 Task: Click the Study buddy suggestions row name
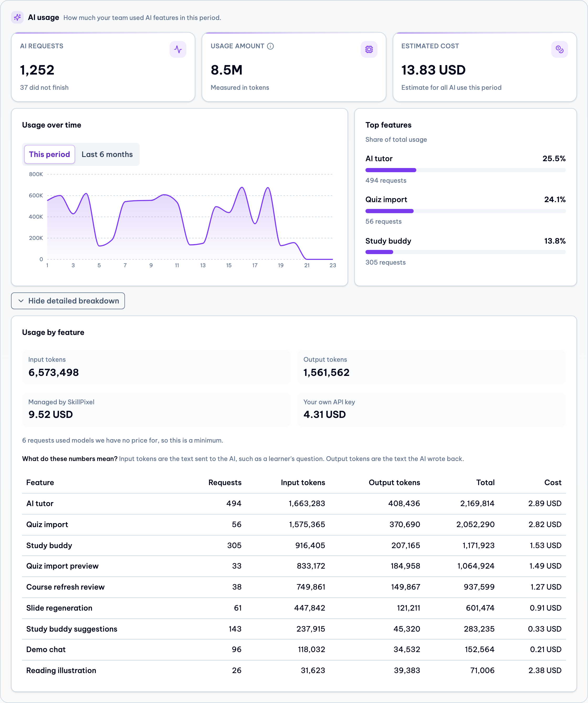[x=72, y=629]
